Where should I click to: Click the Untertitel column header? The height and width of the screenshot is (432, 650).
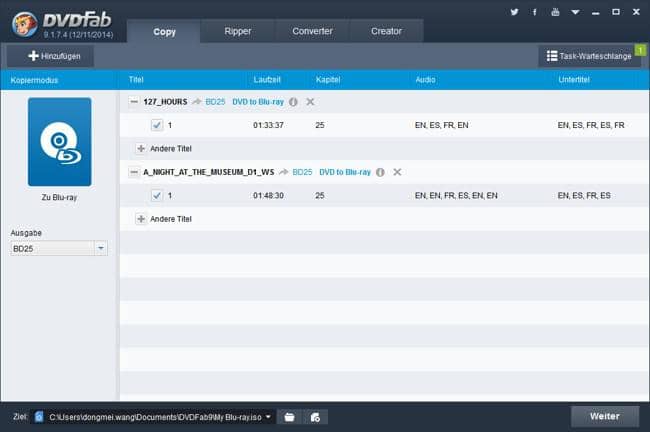pyautogui.click(x=574, y=80)
